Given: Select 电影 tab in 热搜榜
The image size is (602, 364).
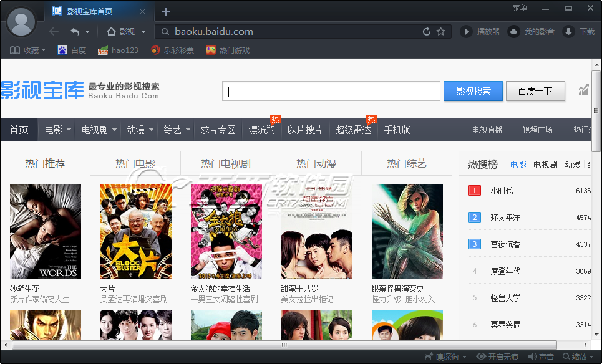Looking at the screenshot, I should coord(518,165).
